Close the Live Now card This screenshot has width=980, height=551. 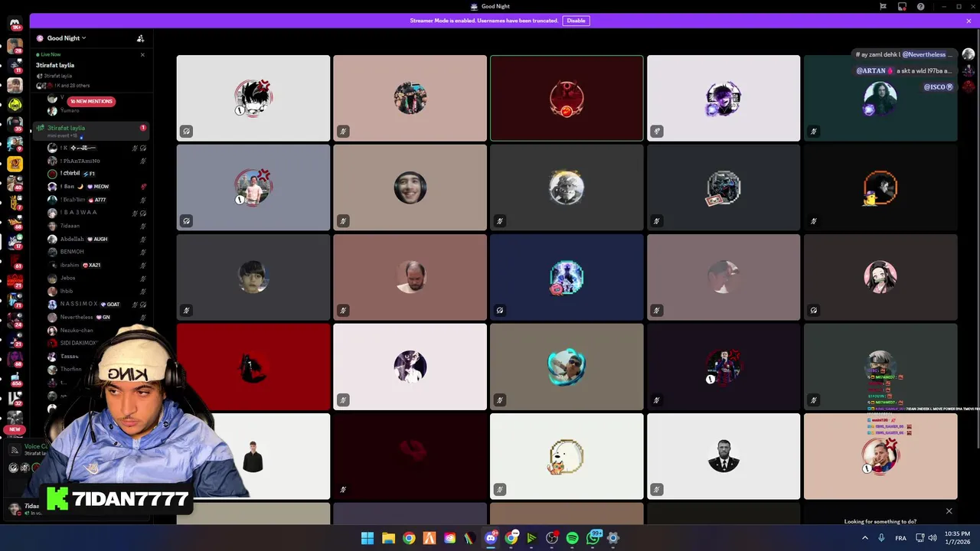[x=142, y=54]
